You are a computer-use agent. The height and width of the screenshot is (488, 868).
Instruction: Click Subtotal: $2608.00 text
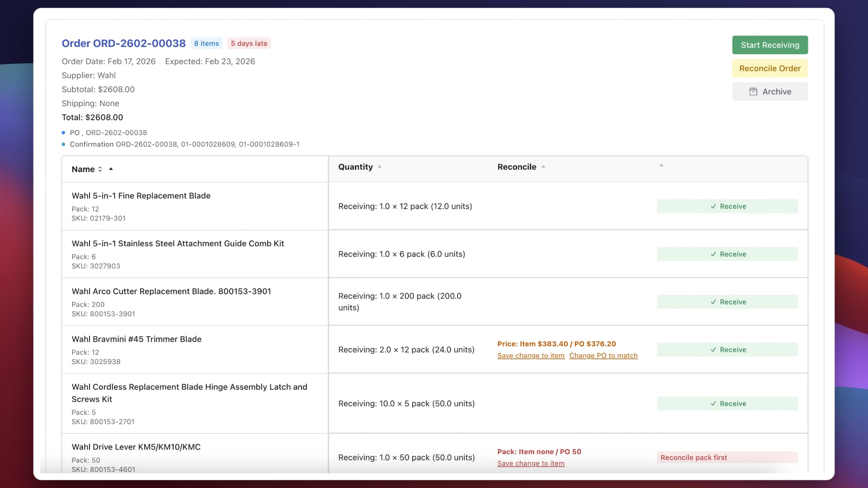tap(98, 89)
